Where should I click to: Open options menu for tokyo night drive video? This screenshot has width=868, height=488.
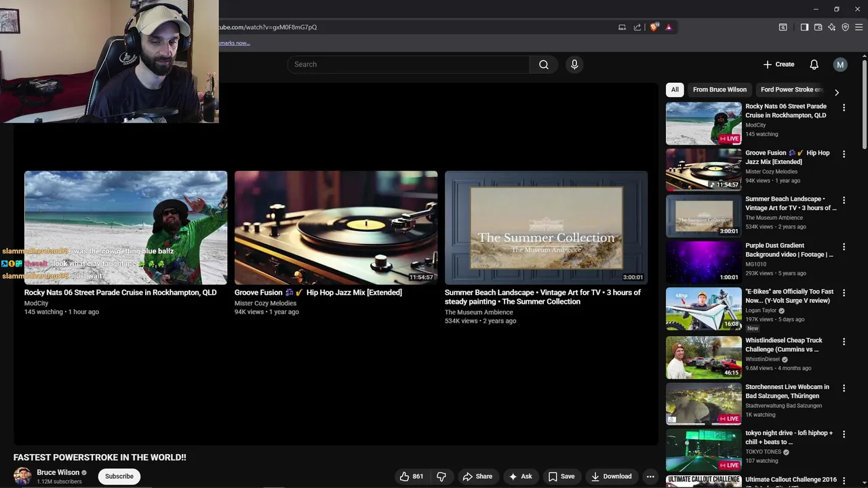point(844,434)
